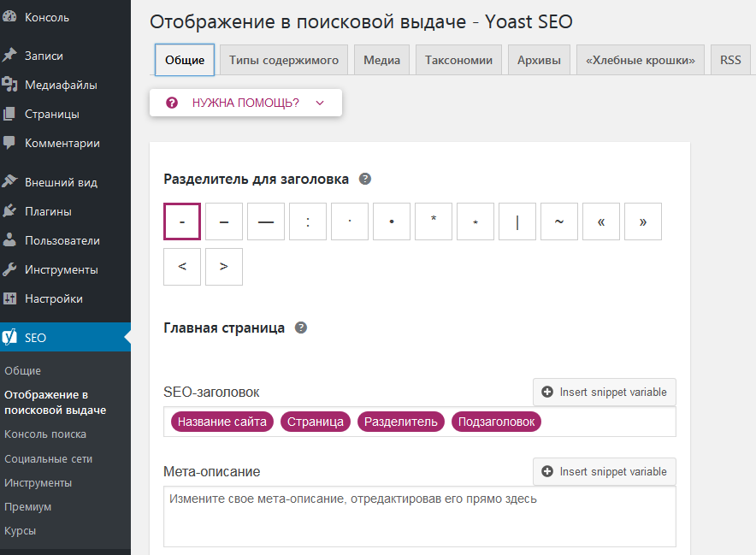The width and height of the screenshot is (756, 555).
Task: Click the Медиафайлы media icon
Action: (x=9, y=85)
